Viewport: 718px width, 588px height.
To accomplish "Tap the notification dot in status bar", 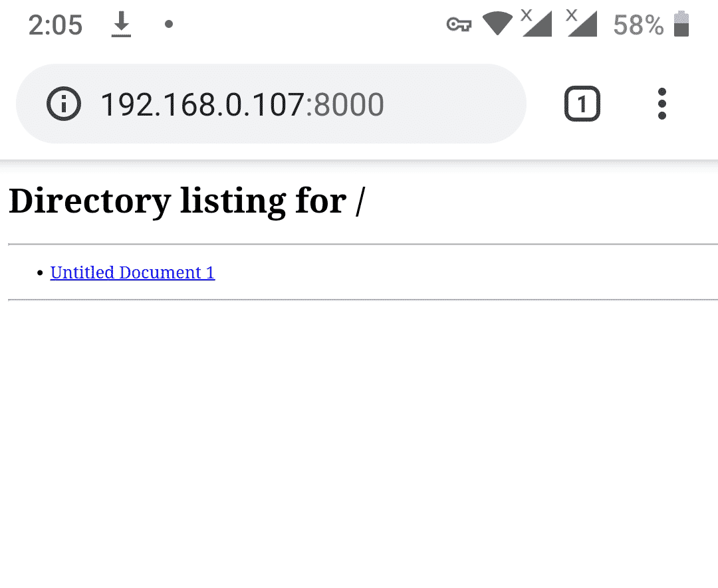I will pyautogui.click(x=169, y=25).
